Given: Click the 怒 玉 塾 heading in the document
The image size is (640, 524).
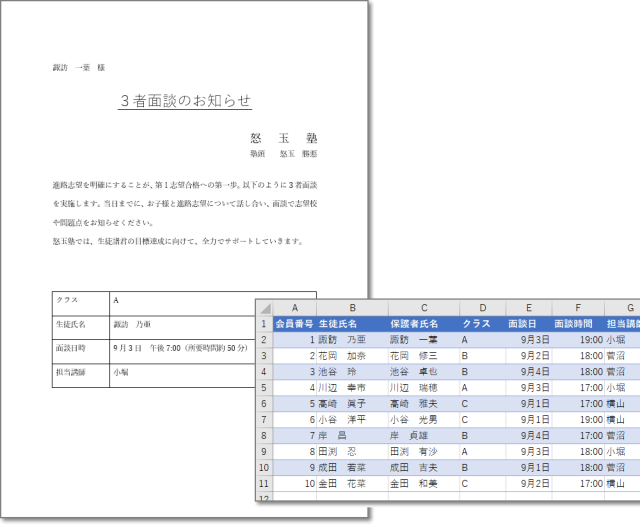Looking at the screenshot, I should click(283, 137).
